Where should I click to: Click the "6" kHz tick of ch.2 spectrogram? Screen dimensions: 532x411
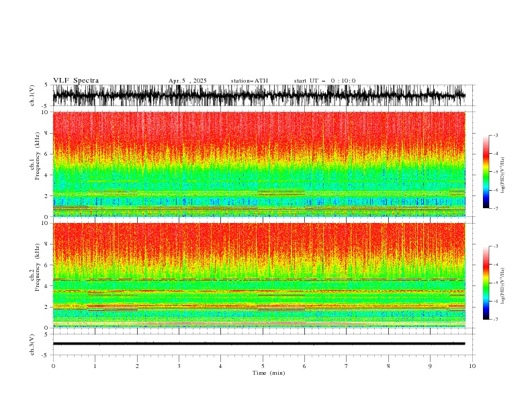click(47, 265)
